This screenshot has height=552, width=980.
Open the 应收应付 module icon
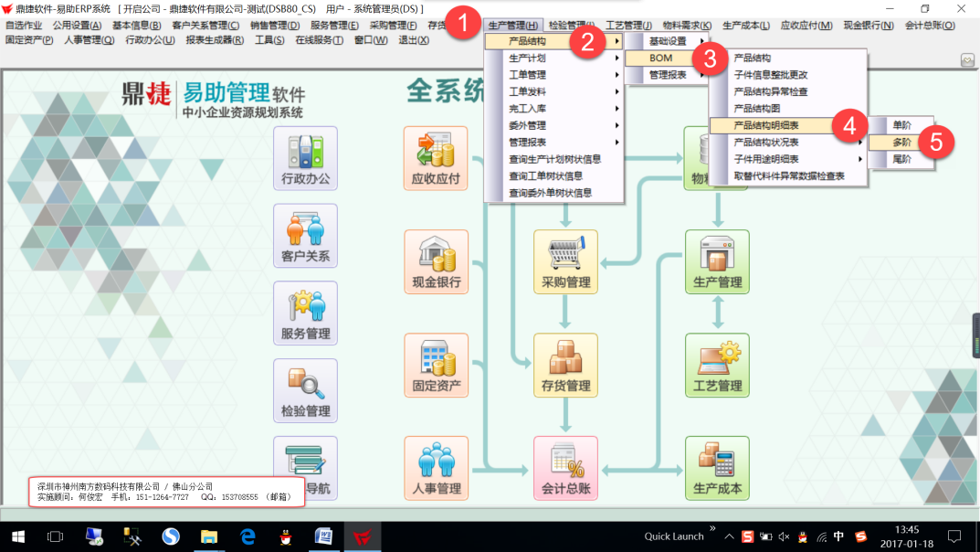tap(436, 157)
